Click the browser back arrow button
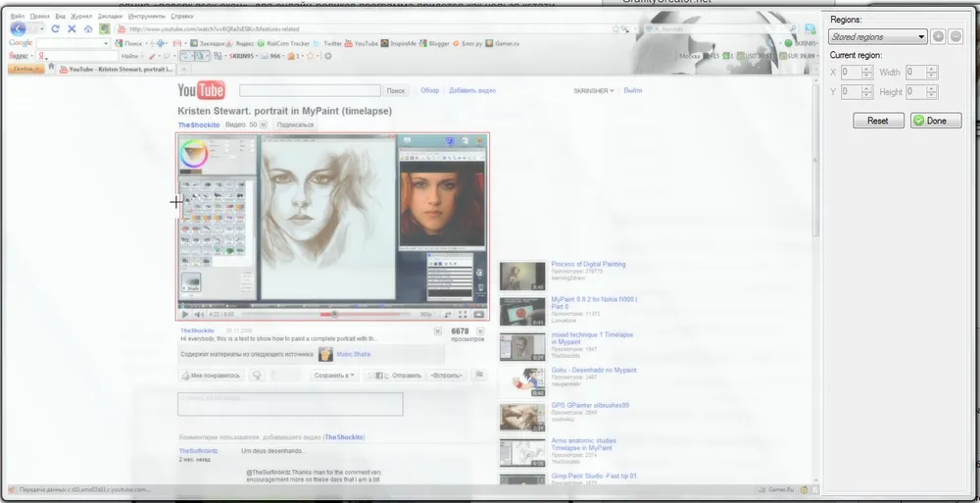 (17, 29)
